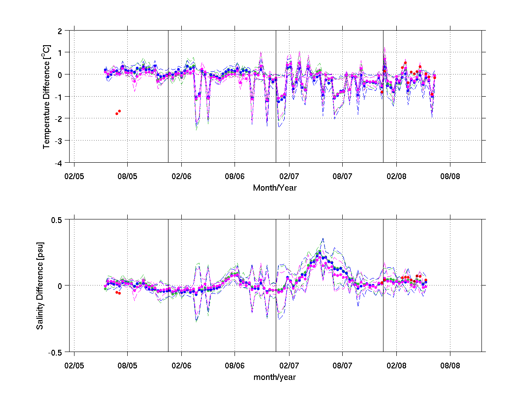Select the capitalized "Month/Year" label under temperature plot

275,188
